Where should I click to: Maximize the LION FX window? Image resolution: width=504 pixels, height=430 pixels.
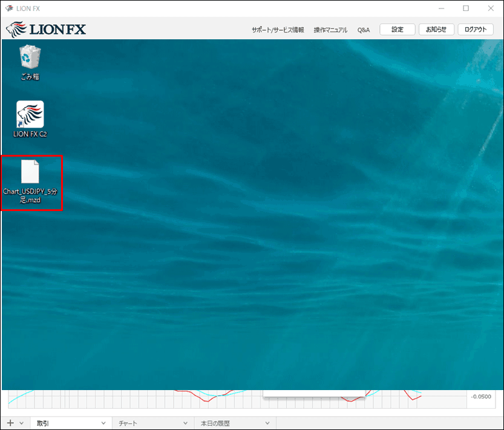466,8
